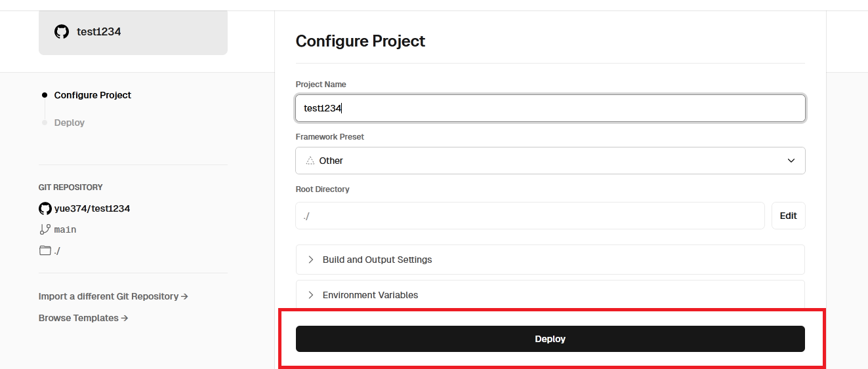Open the Framework Preset dropdown
This screenshot has width=868, height=369.
click(550, 161)
